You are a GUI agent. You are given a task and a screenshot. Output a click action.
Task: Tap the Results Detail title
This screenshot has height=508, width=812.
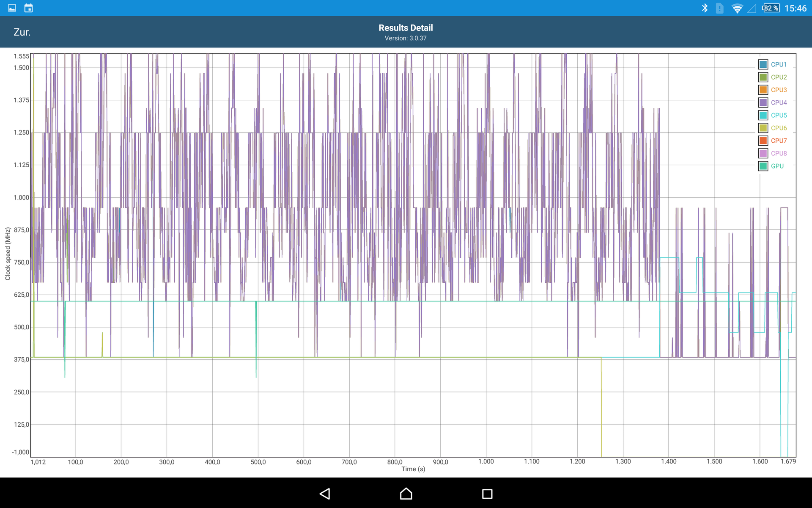tap(405, 28)
